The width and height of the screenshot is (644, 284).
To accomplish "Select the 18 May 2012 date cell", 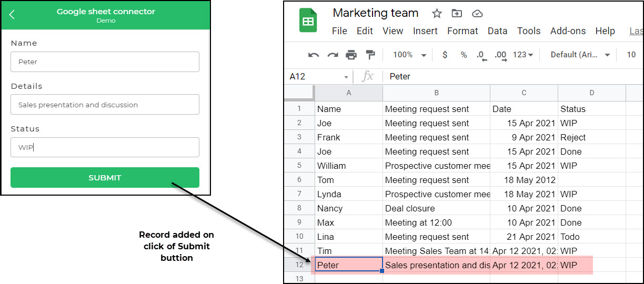I will (x=524, y=180).
